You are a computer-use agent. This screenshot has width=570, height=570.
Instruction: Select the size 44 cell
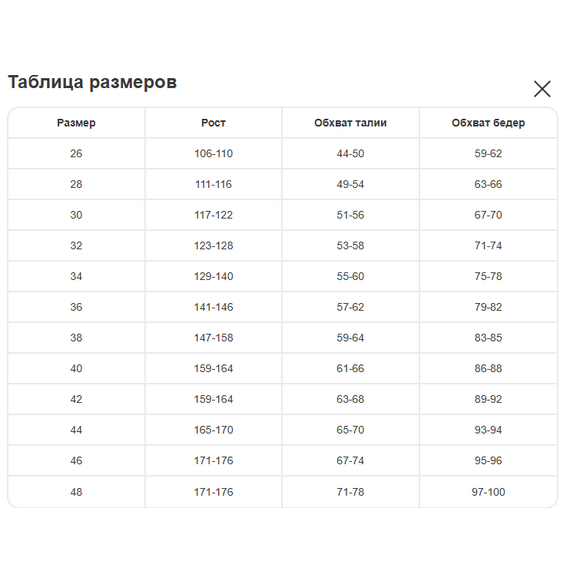(76, 430)
